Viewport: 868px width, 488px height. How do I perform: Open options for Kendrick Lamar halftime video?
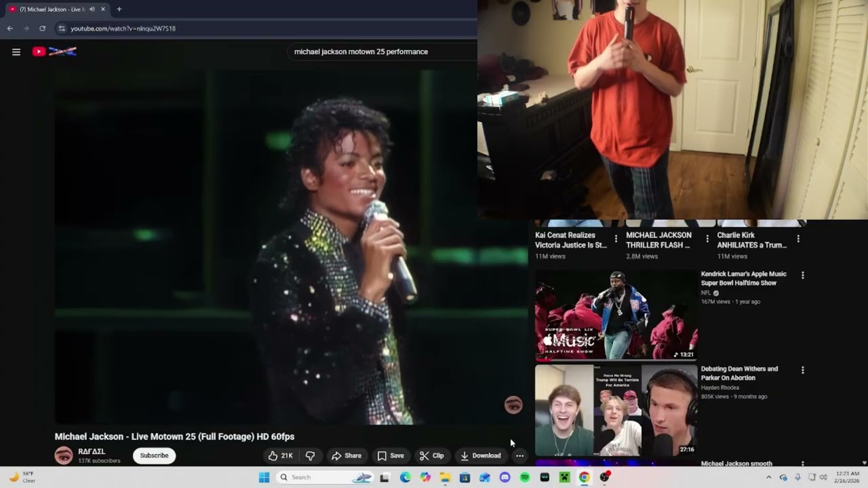[803, 275]
